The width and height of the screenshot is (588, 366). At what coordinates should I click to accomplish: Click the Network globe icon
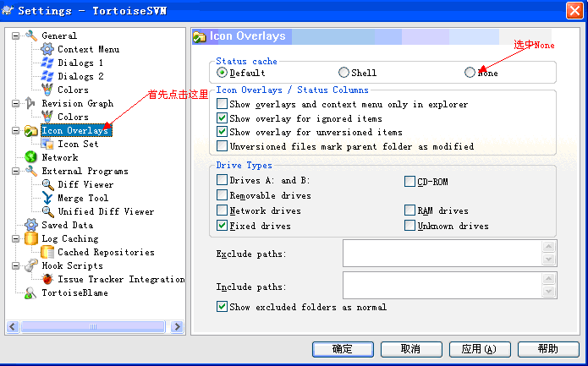pos(30,157)
